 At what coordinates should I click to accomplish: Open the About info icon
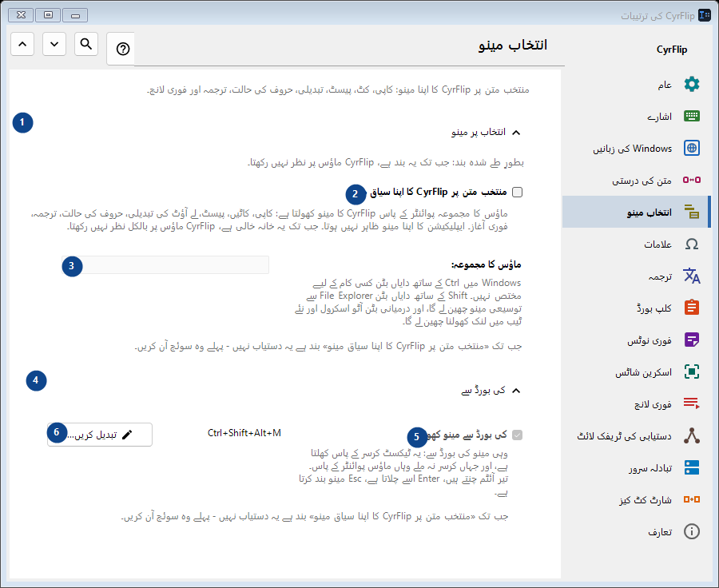tap(692, 531)
